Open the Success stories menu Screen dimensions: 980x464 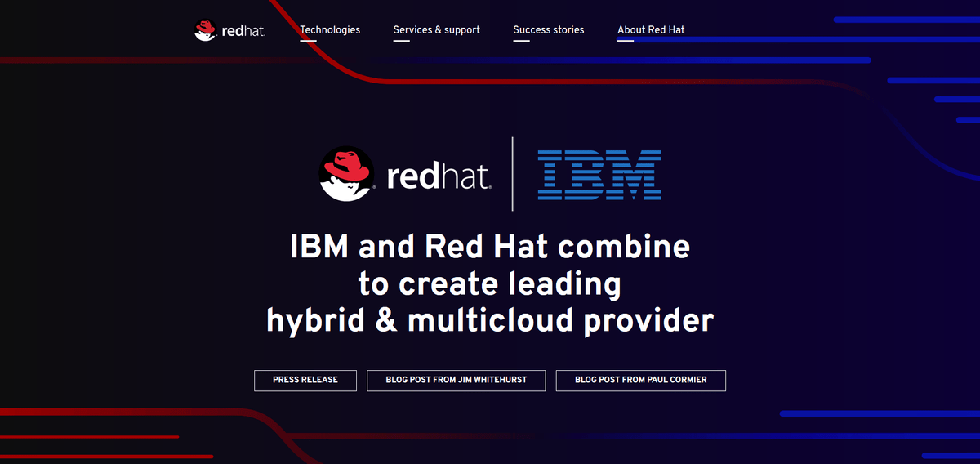549,30
